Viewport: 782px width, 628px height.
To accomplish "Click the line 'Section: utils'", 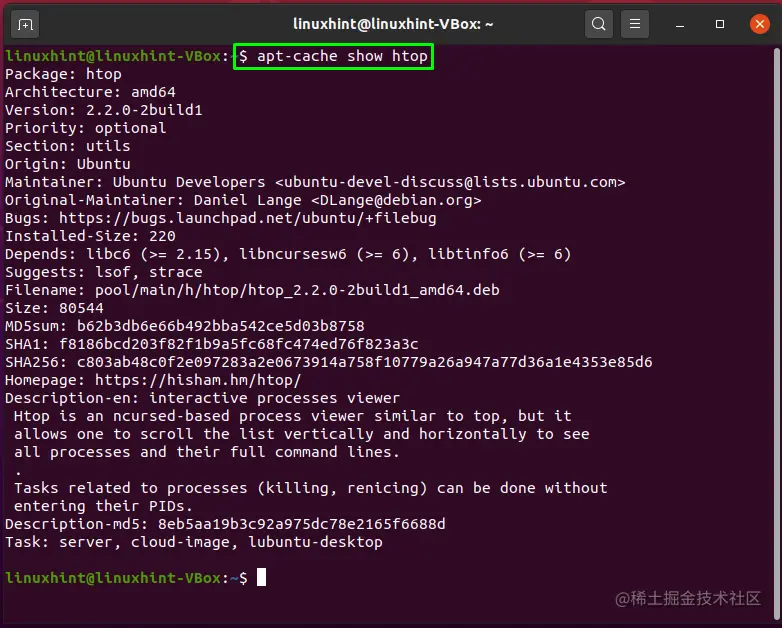I will coord(68,146).
